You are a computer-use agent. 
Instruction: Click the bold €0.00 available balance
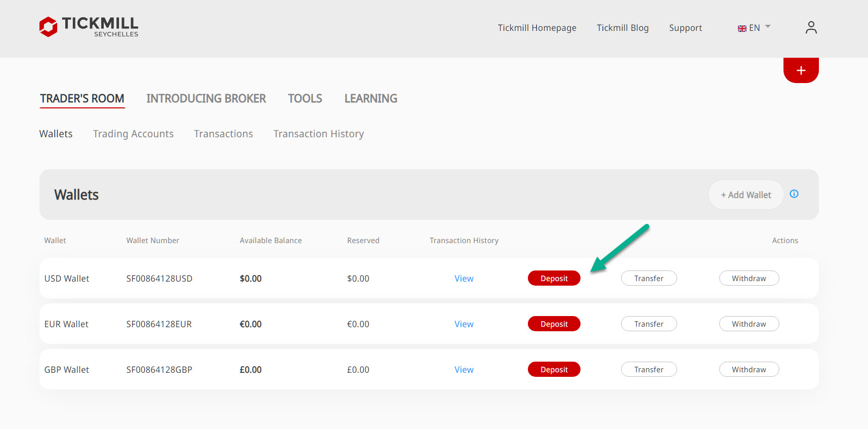[x=251, y=324]
